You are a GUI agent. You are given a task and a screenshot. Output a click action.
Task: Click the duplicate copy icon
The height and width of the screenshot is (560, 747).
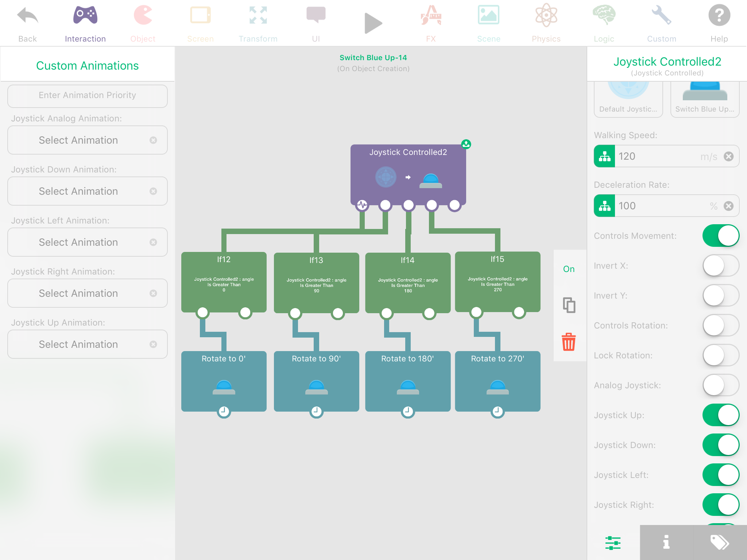(x=569, y=305)
